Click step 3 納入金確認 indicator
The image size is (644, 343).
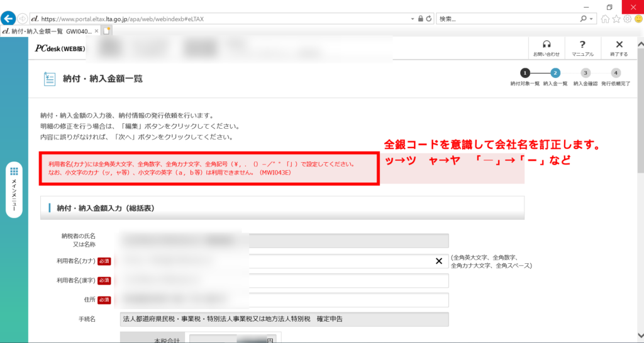(585, 73)
